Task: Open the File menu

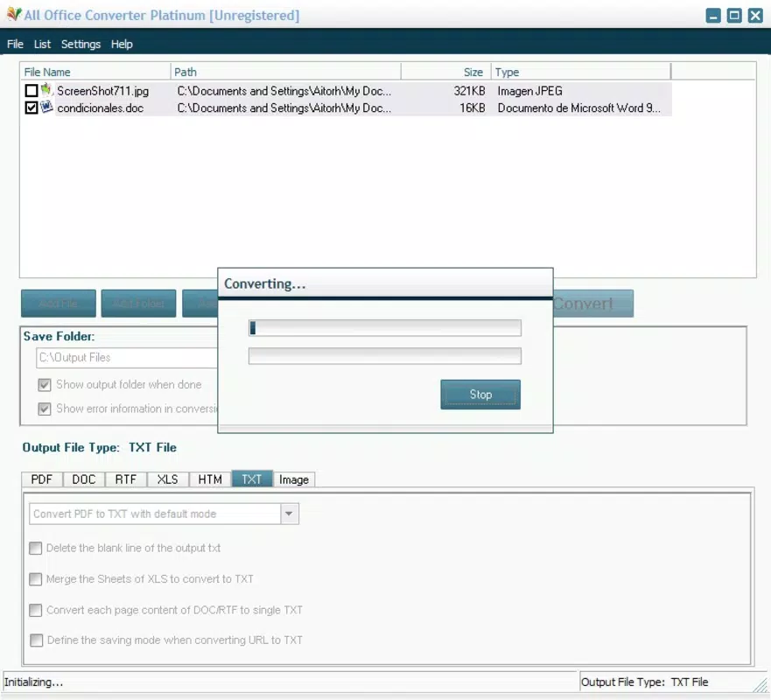Action: [x=15, y=45]
